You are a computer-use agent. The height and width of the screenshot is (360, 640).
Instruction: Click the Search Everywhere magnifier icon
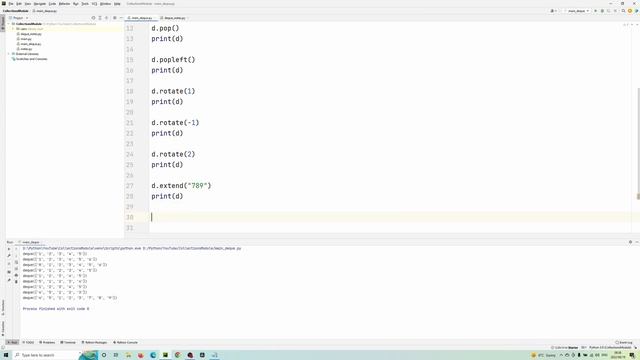coord(623,11)
